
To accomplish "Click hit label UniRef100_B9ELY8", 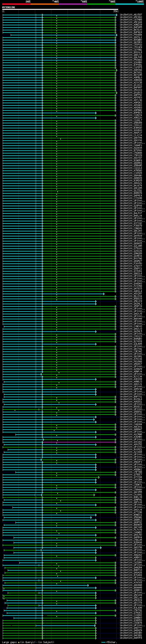I will pyautogui.click(x=131, y=497).
